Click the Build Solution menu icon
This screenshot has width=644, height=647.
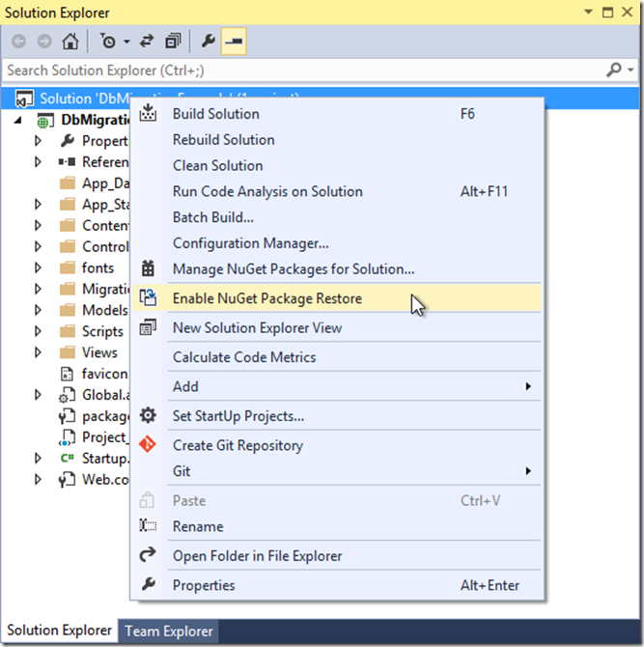tap(148, 113)
